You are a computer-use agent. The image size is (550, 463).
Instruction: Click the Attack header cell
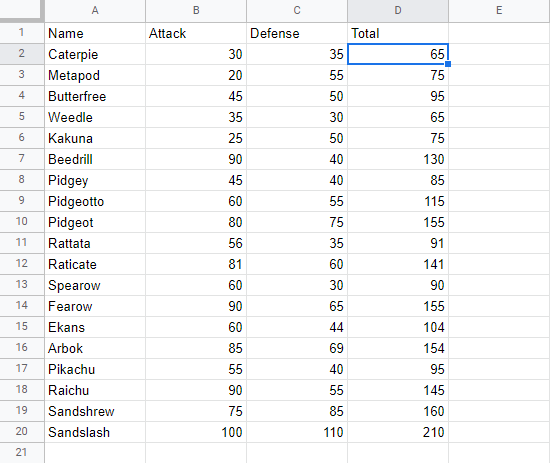tap(196, 33)
